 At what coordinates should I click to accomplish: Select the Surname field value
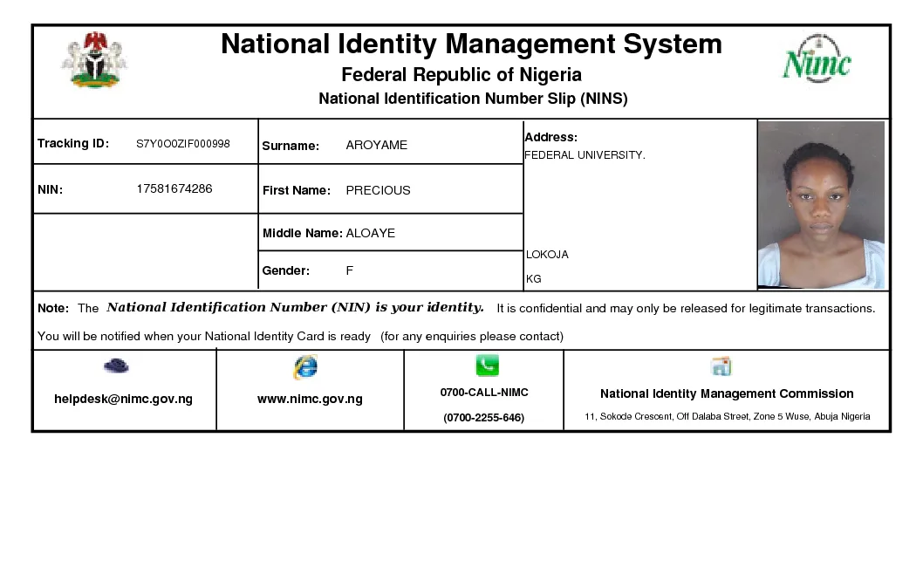(376, 145)
